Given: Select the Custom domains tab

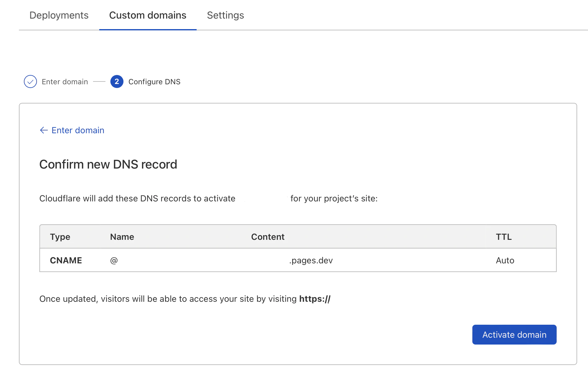Looking at the screenshot, I should 148,15.
